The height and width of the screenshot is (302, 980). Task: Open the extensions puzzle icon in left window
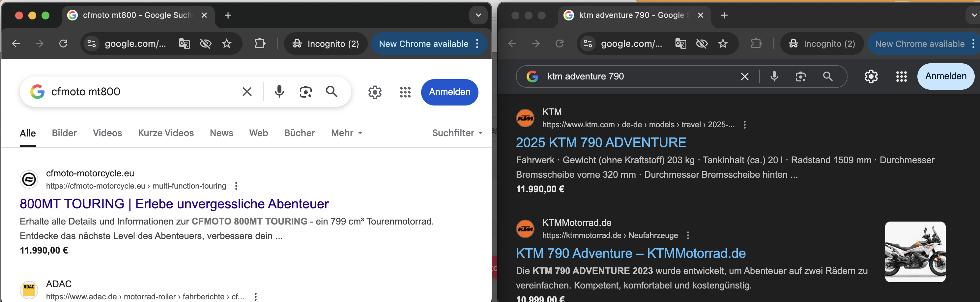(260, 44)
